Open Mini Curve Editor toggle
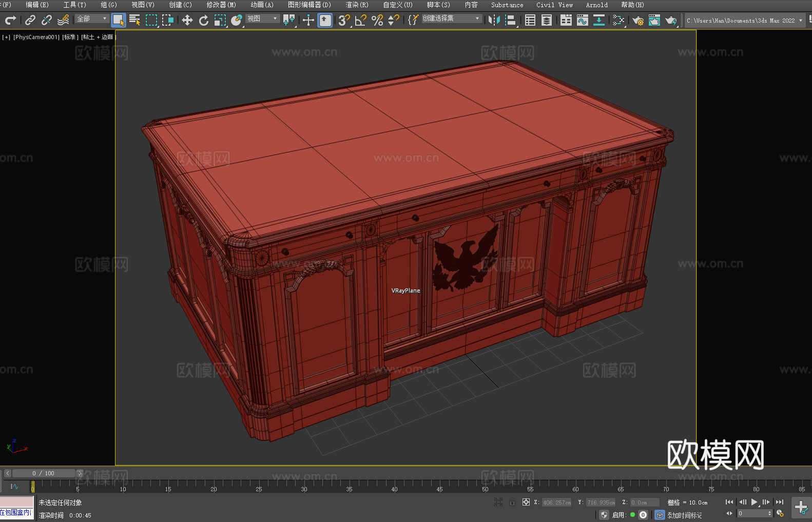 click(14, 487)
